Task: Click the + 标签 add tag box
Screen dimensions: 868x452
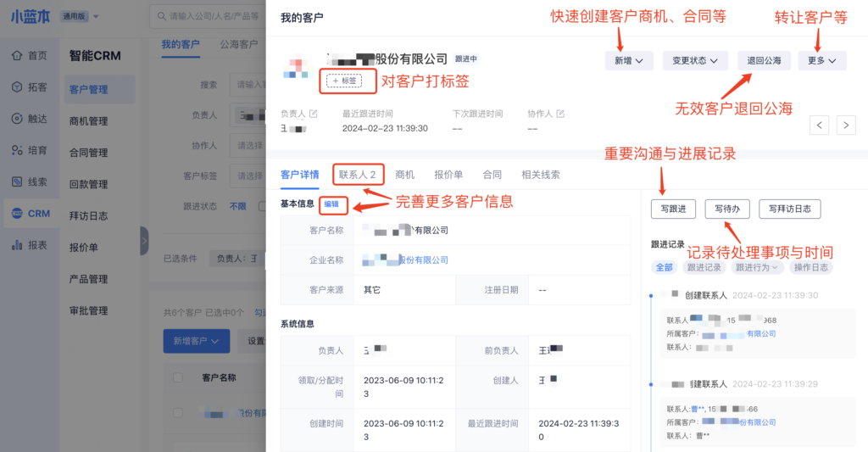Action: pos(343,81)
